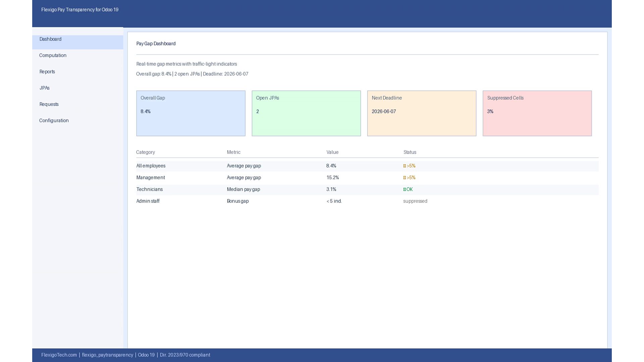Viewport: 644px width, 362px height.
Task: Open the Dashboard sidebar item
Action: (77, 42)
